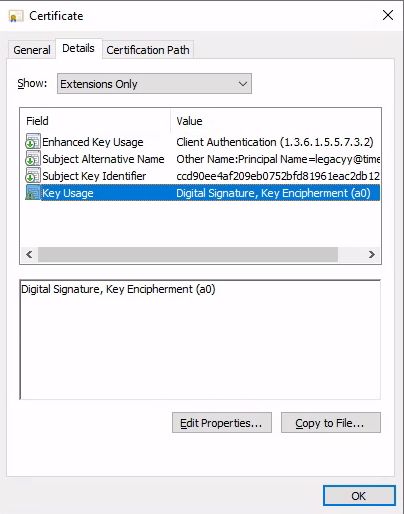Click the Enhanced Key Usage extension icon
The height and width of the screenshot is (514, 404).
pos(33,142)
